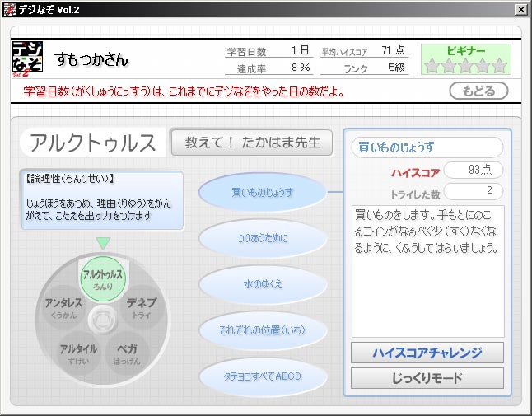
Task: Click the green triangle pointer above the wheel
Action: coord(103,243)
